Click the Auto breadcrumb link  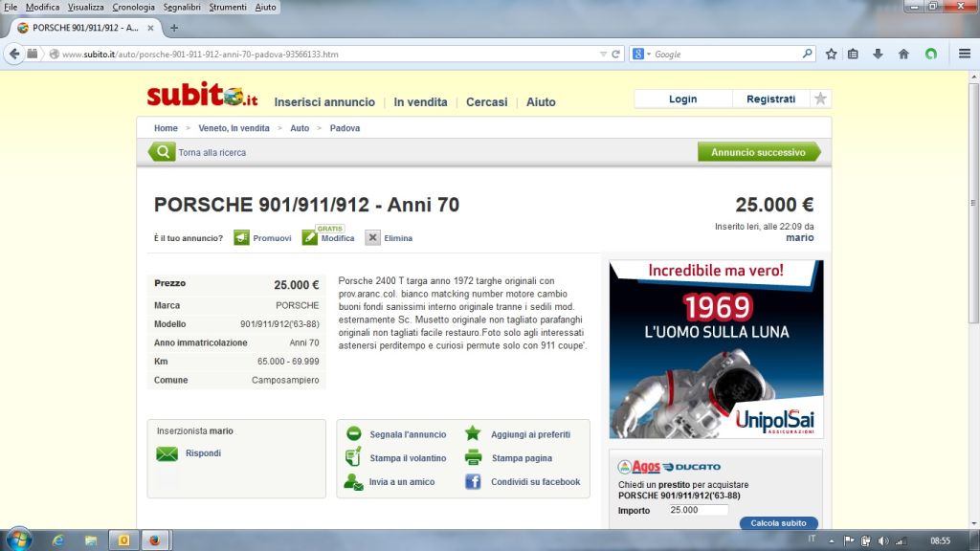click(300, 128)
